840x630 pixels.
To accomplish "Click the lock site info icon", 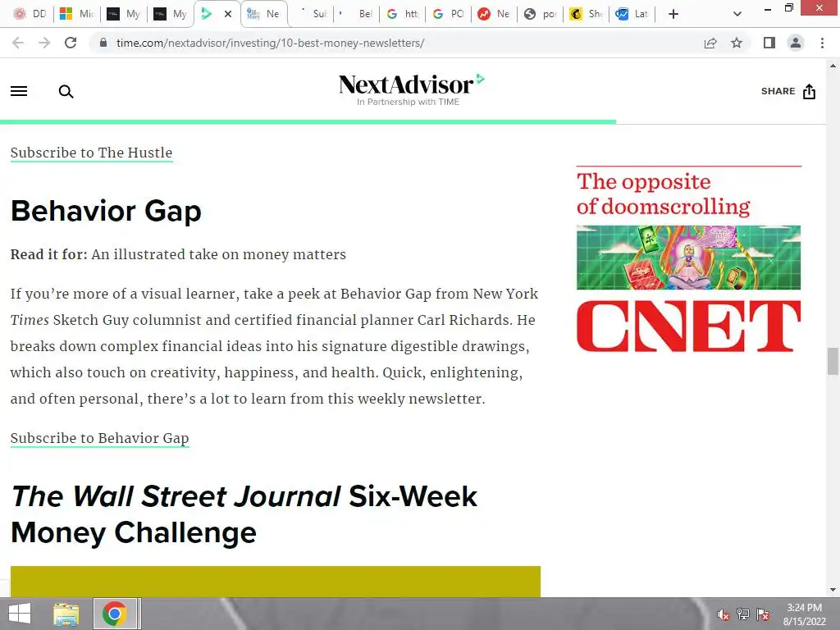I will [x=103, y=43].
